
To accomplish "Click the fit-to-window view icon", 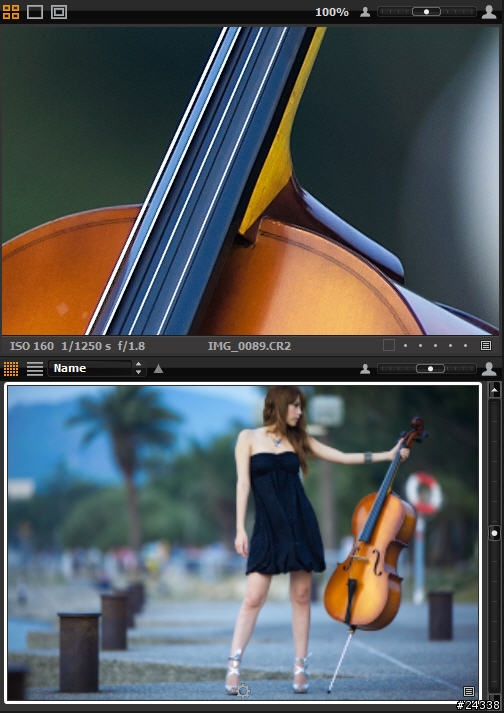I will tap(59, 12).
